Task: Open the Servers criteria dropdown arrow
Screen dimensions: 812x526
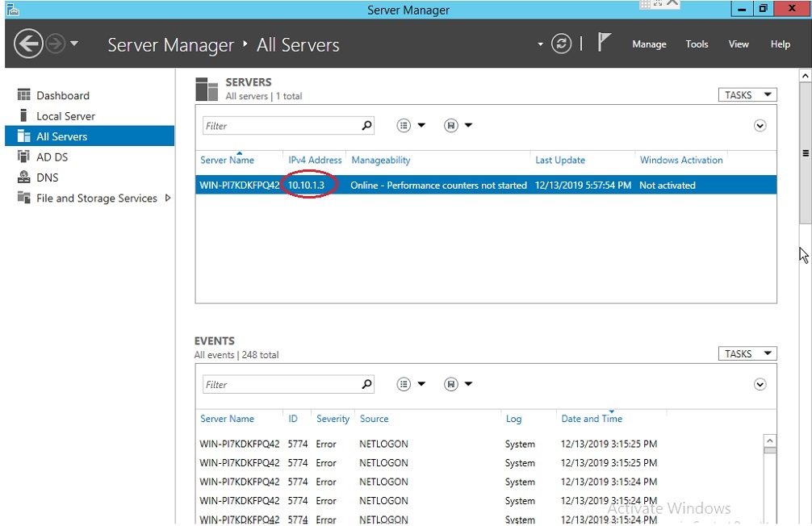Action: click(x=421, y=125)
